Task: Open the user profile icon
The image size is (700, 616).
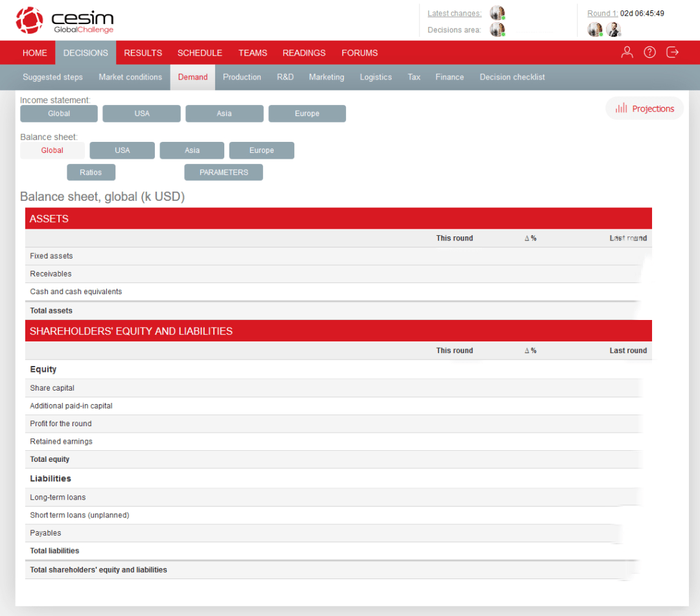Action: (627, 52)
